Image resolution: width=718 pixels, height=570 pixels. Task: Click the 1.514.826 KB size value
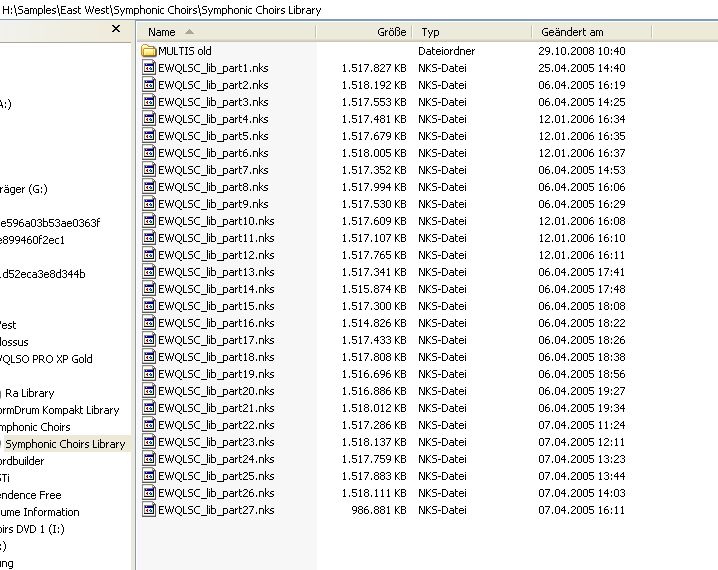pos(374,323)
